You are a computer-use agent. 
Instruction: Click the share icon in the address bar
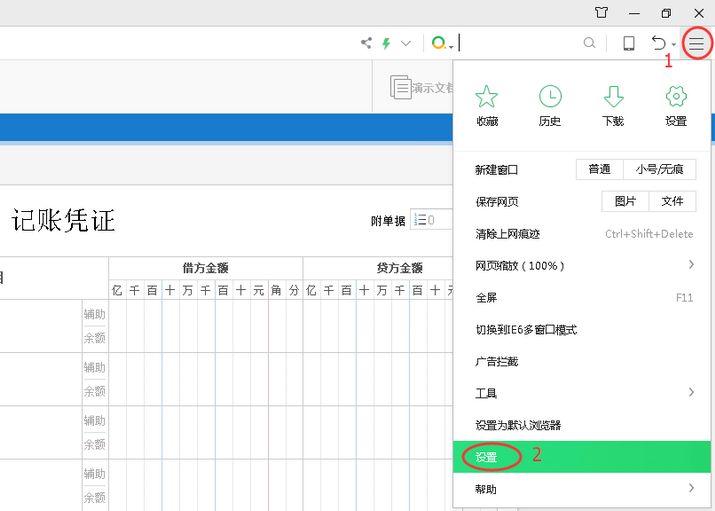tap(366, 43)
